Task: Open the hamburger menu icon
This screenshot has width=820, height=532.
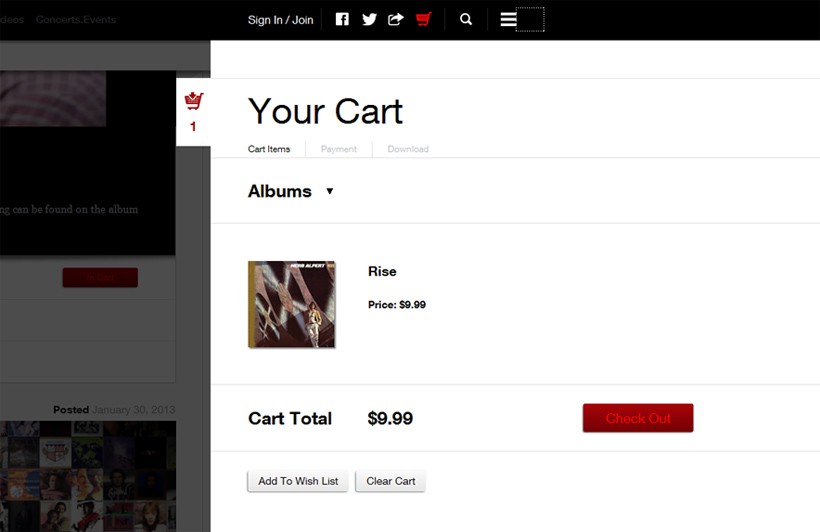Action: click(x=508, y=19)
